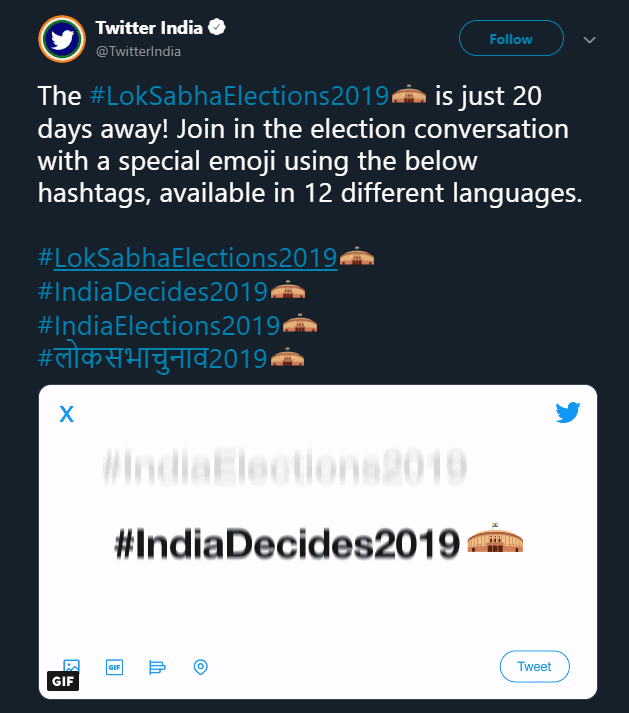
Task: Open the #IndiaDecides2019 hashtag link
Action: 153,291
